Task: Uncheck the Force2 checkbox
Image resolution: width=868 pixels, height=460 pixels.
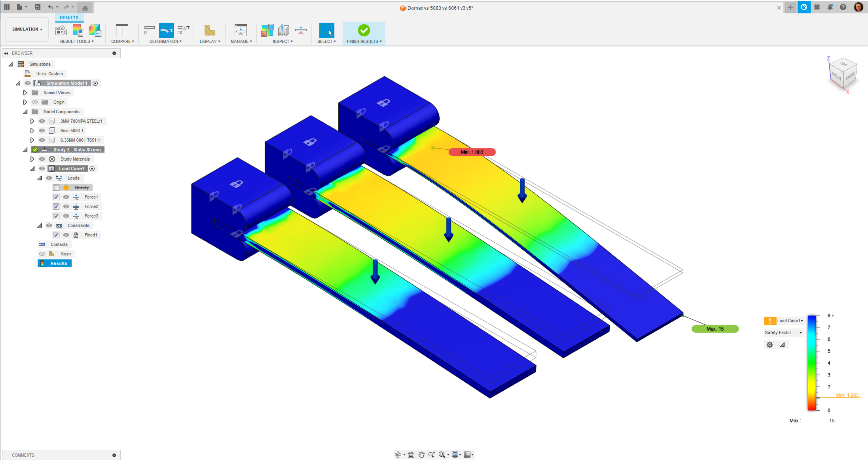Action: (x=56, y=206)
